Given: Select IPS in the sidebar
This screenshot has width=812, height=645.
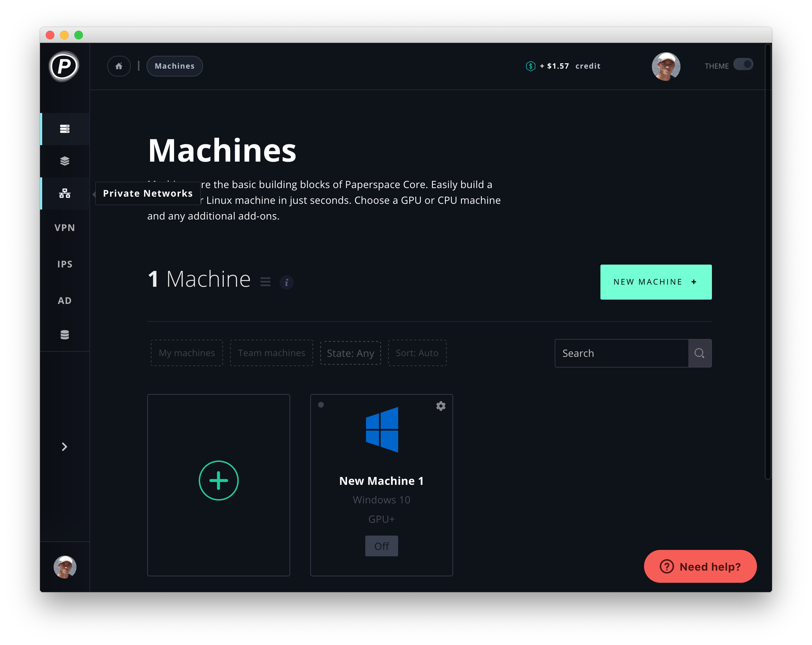Looking at the screenshot, I should click(x=65, y=264).
